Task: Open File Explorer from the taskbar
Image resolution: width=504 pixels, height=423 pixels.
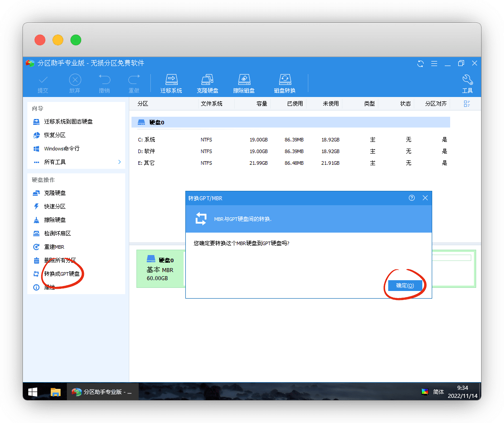Action: (x=55, y=392)
